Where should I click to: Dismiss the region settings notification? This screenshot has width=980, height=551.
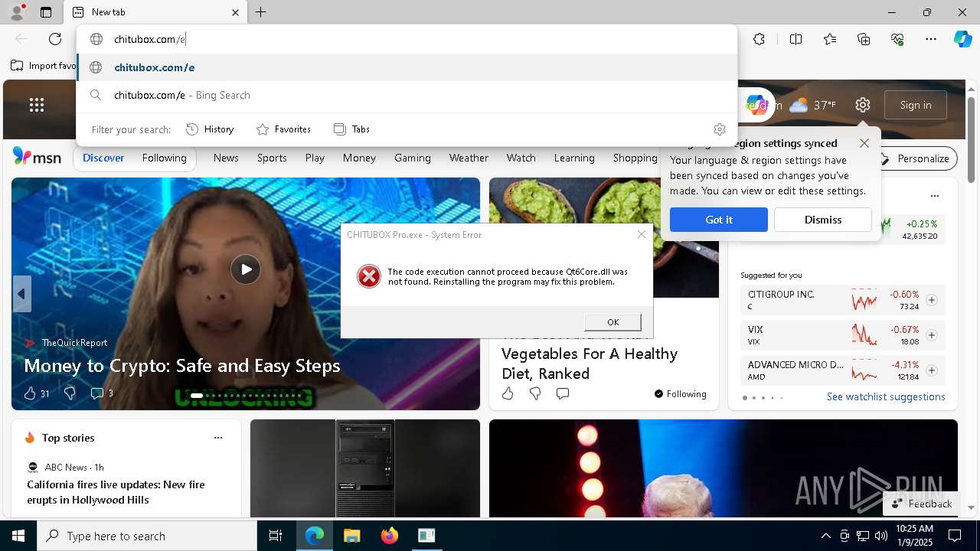click(x=823, y=220)
